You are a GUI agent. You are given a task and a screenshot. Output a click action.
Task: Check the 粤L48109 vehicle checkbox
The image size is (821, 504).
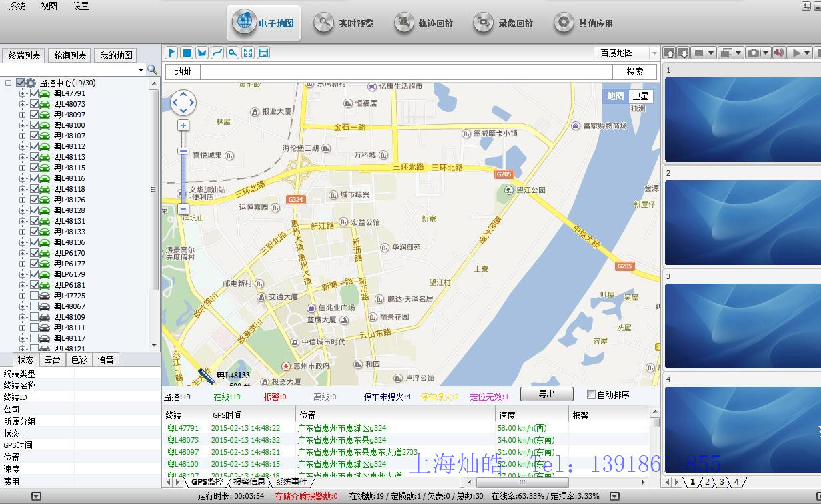pos(35,317)
